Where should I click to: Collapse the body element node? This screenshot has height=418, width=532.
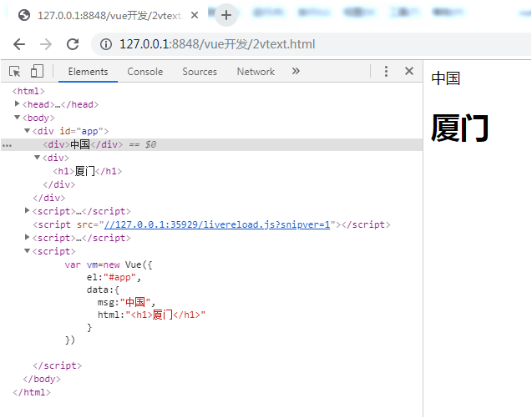17,118
